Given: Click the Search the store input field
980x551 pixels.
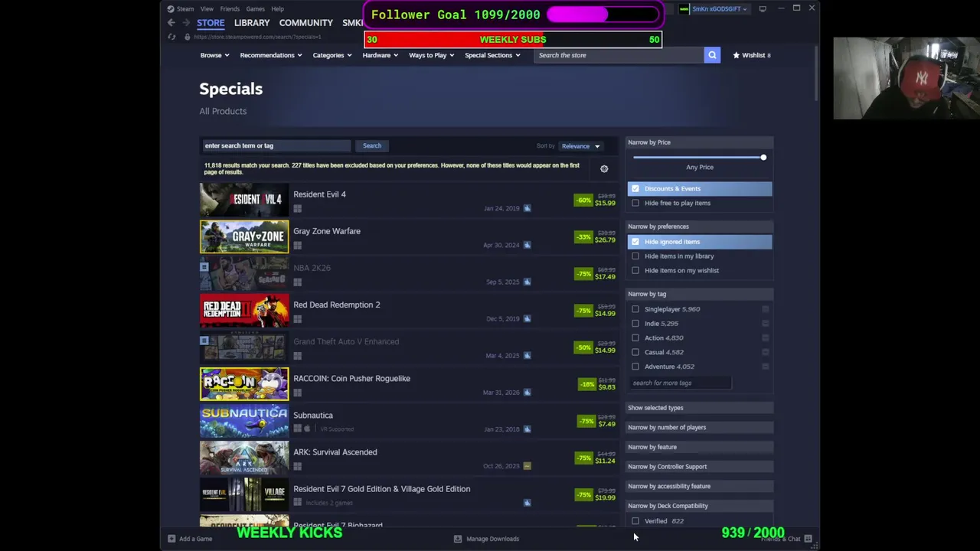Looking at the screenshot, I should click(619, 55).
